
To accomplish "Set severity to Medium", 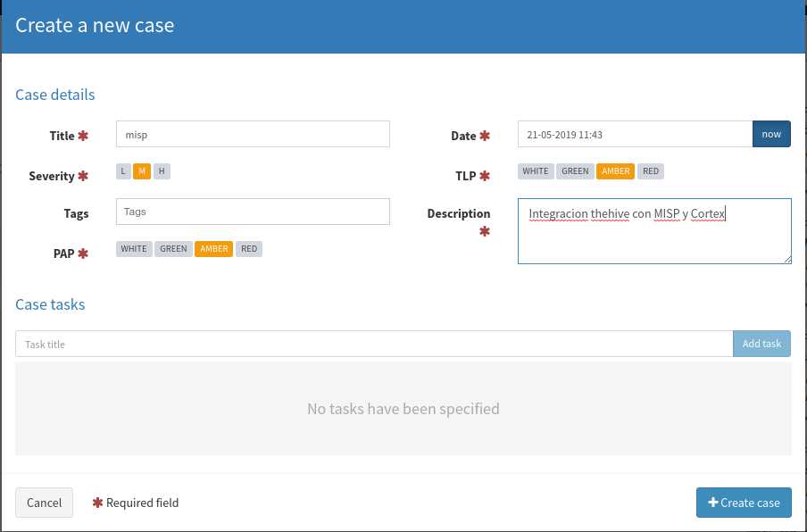I will pos(141,170).
